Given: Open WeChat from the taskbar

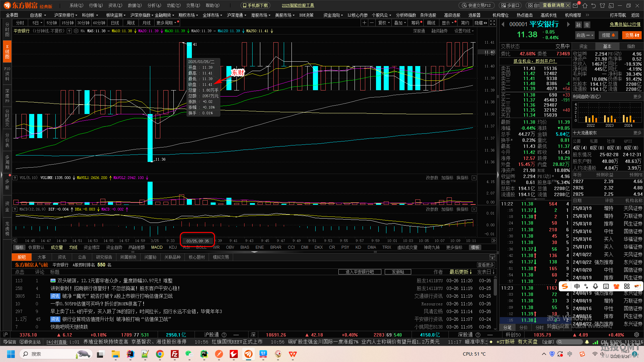Looking at the screenshot, I should [189, 354].
